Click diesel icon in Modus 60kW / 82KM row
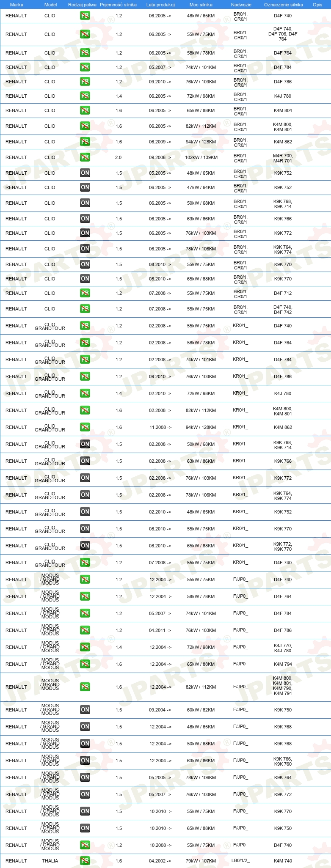The height and width of the screenshot is (868, 331). coord(85,710)
